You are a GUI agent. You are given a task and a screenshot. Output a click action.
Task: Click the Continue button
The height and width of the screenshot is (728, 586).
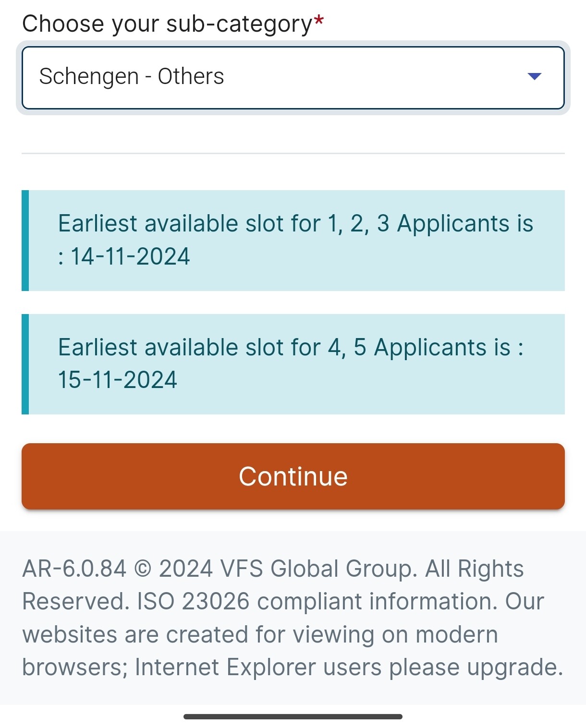coord(293,476)
